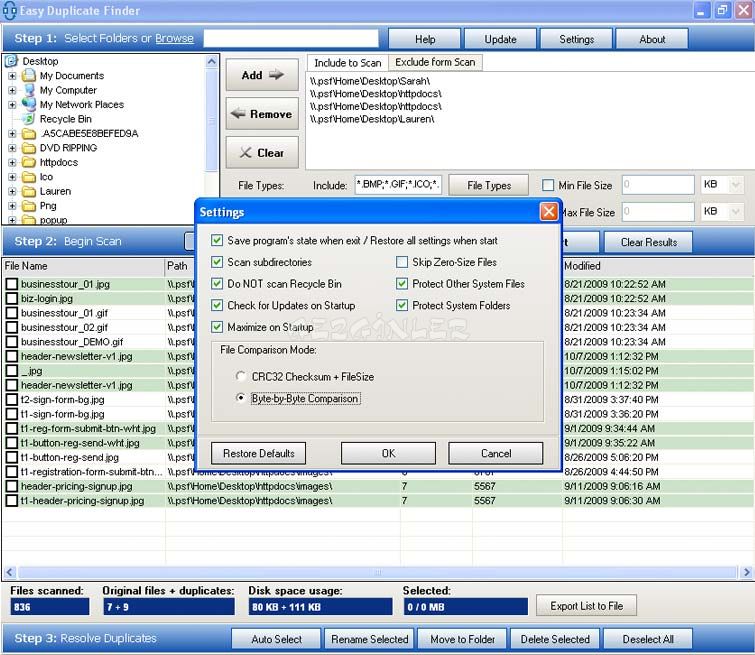The image size is (755, 655).
Task: Click the Desktop icon in folder tree
Action: (12, 61)
